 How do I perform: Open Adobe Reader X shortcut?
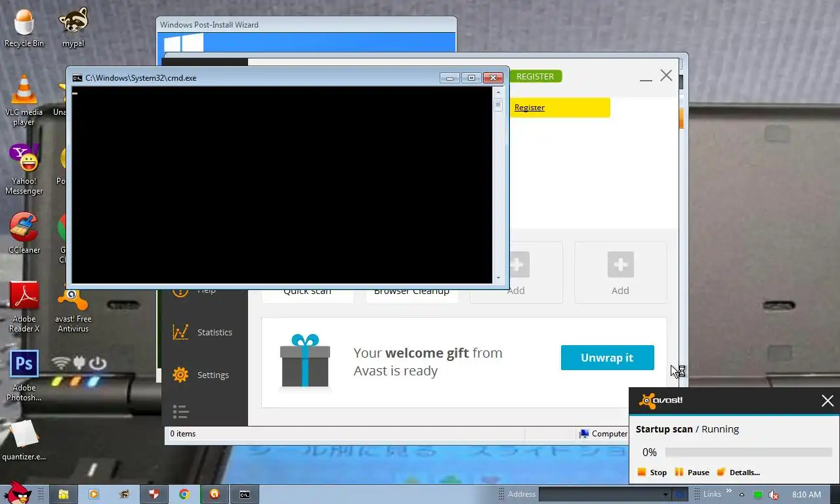pyautogui.click(x=24, y=307)
